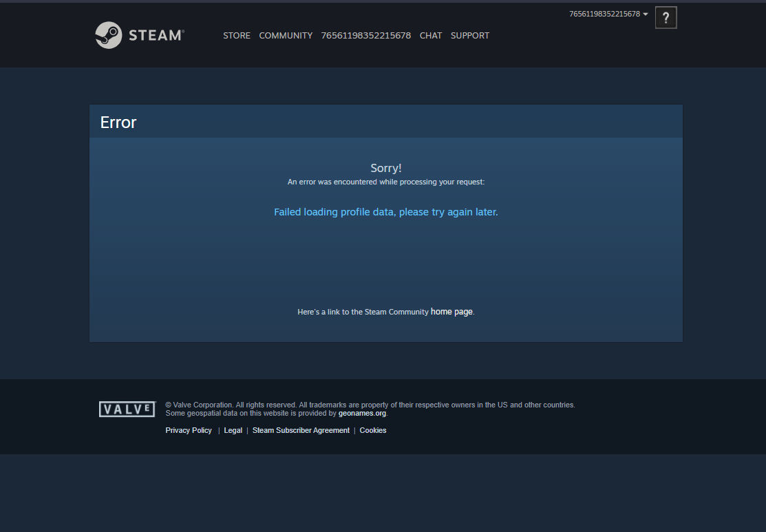Click the Steam logo icon
Viewport: 766px width, 532px height.
click(109, 35)
